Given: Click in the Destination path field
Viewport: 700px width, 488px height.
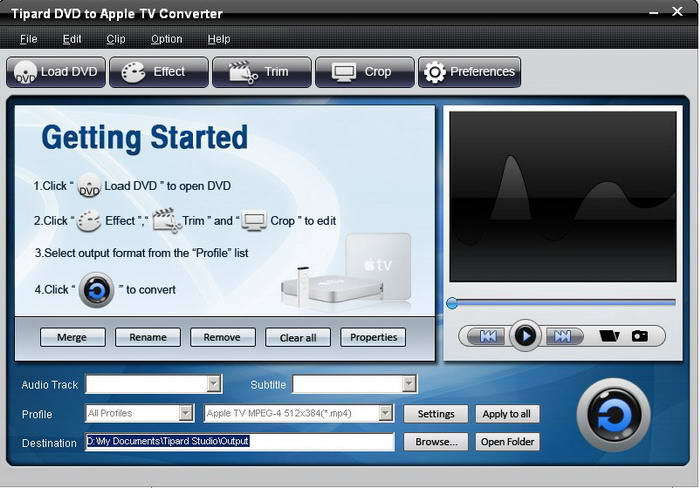Looking at the screenshot, I should point(240,442).
